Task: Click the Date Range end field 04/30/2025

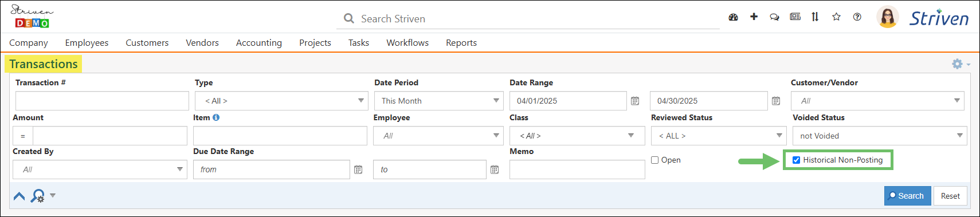Action: pyautogui.click(x=709, y=101)
